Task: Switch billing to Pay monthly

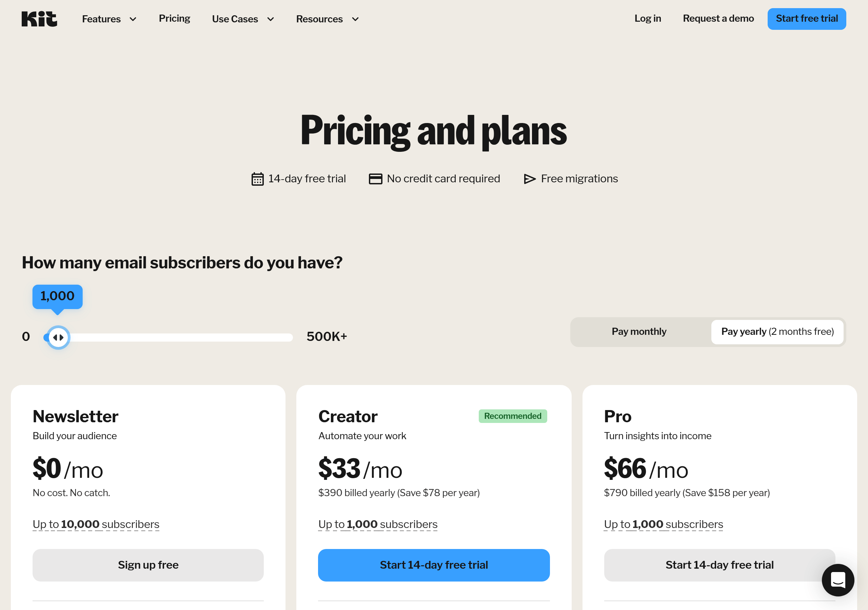Action: click(638, 331)
